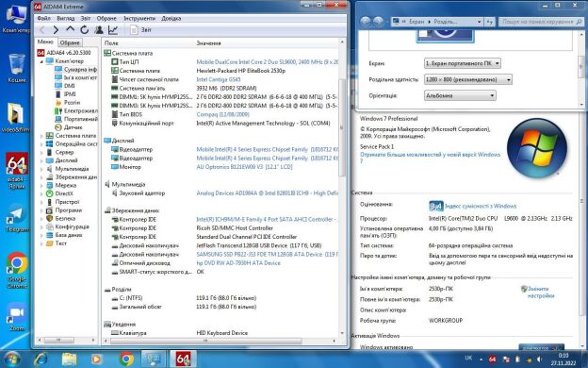Click the Змінити настройки link
The height and width of the screenshot is (368, 588).
click(540, 293)
